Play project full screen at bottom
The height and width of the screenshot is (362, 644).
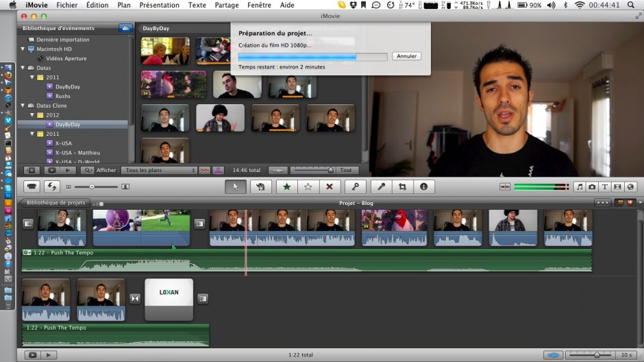(x=32, y=355)
